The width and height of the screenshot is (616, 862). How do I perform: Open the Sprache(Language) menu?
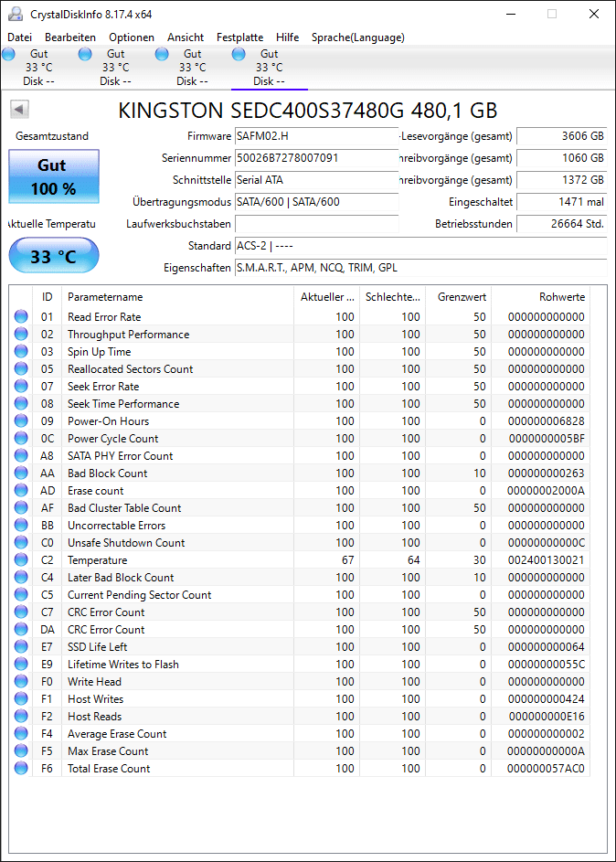(x=357, y=37)
